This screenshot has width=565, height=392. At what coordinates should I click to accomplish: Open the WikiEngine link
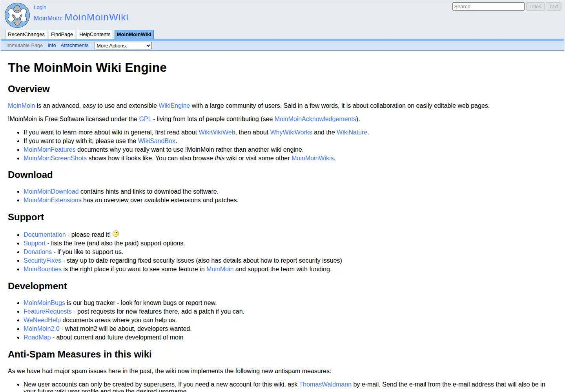tap(174, 105)
